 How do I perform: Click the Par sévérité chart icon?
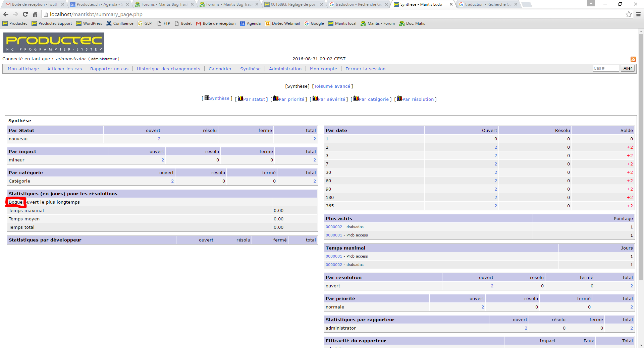click(315, 98)
